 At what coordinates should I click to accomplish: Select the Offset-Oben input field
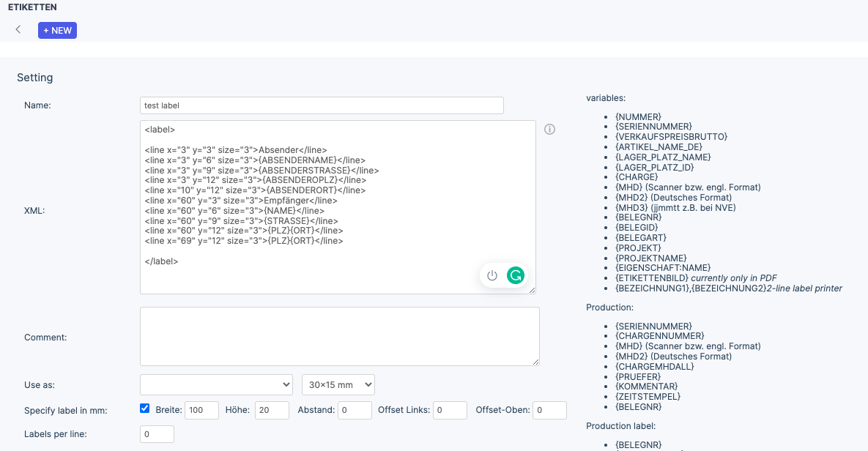(549, 410)
